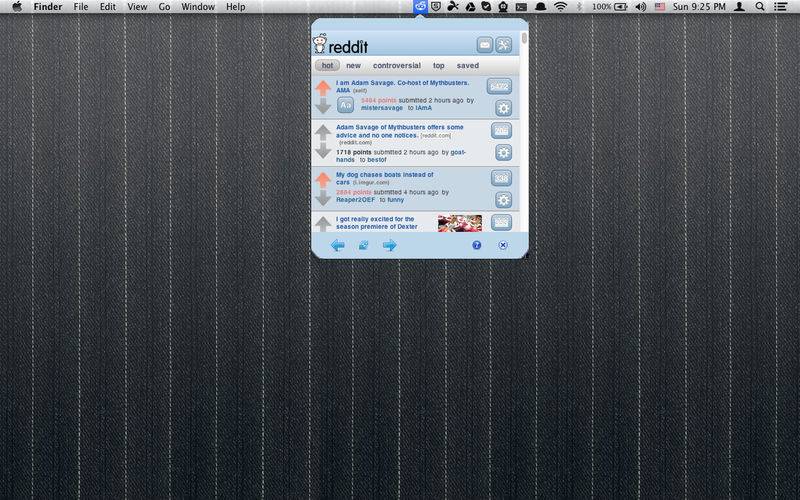Image resolution: width=800 pixels, height=500 pixels.
Task: Open the gear options for the Adam Savage AMA post
Action: (504, 108)
